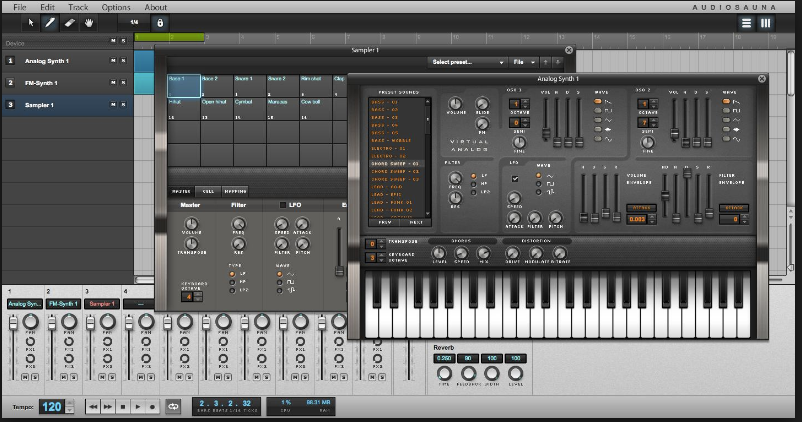Select the hand pan tool
This screenshot has height=422, width=802.
coord(89,23)
